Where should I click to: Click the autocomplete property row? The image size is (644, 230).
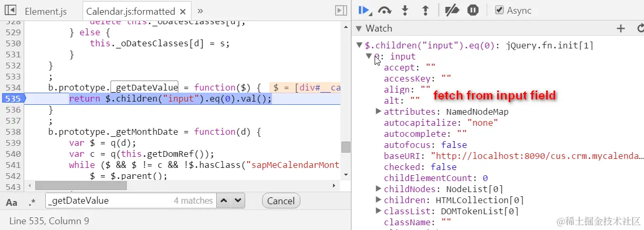click(426, 134)
